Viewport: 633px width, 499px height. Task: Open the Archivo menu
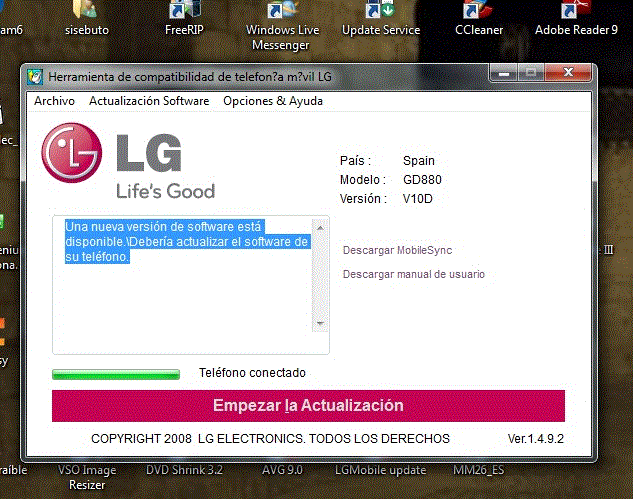point(54,101)
